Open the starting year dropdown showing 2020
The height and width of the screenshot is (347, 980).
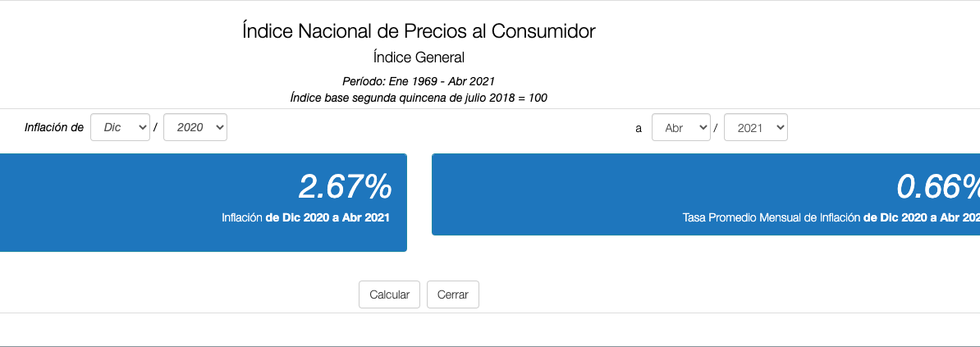(195, 127)
